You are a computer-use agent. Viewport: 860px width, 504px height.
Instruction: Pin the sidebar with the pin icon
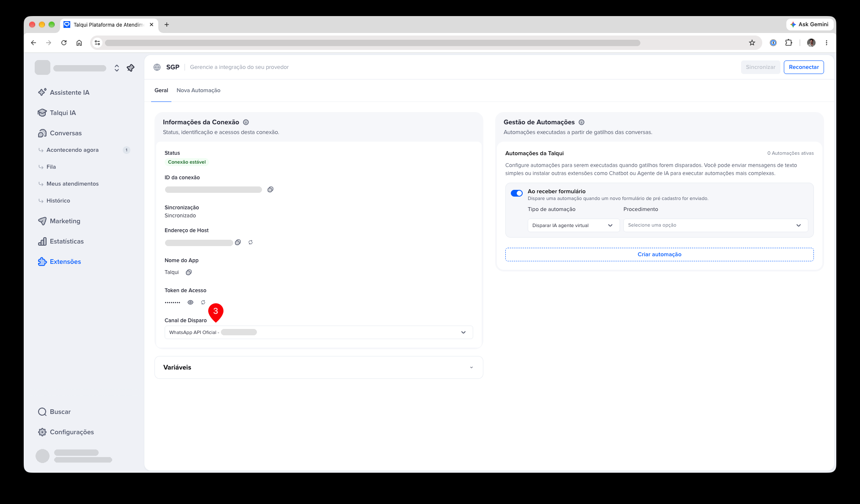[x=131, y=68]
